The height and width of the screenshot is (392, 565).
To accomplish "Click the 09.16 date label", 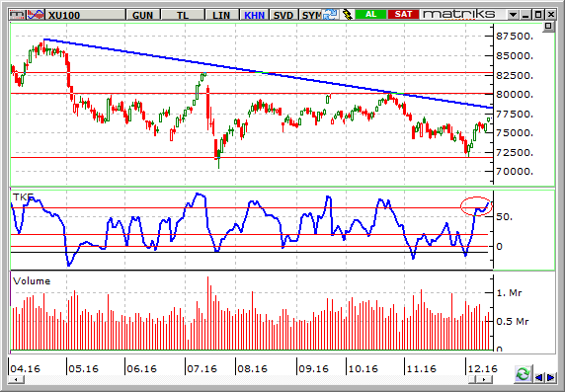I will (x=313, y=369).
